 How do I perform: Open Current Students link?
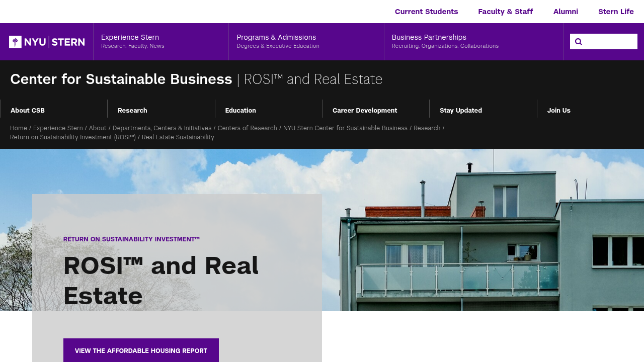[x=426, y=12]
